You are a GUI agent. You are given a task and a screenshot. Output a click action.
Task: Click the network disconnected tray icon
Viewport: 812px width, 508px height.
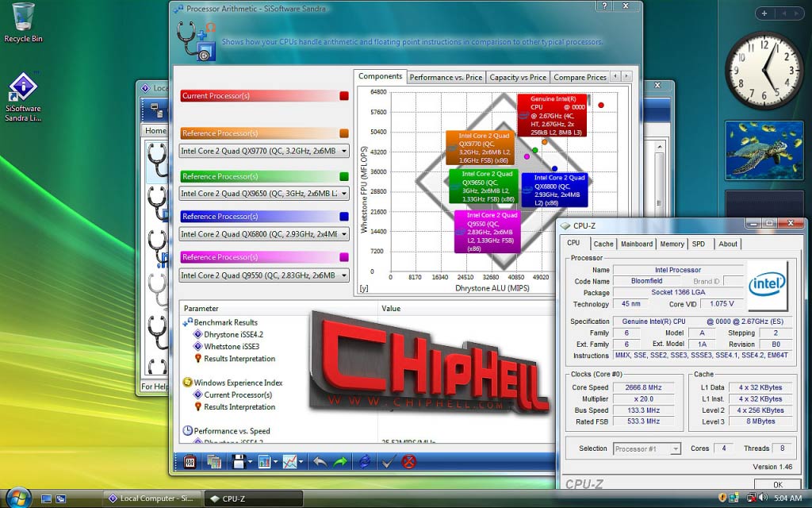(752, 498)
